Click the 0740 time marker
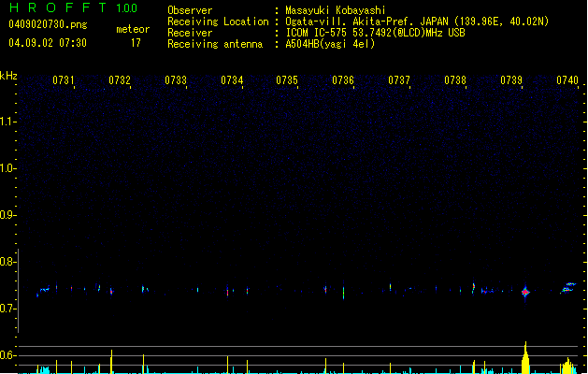Viewport: 588px width, 374px height. click(567, 80)
